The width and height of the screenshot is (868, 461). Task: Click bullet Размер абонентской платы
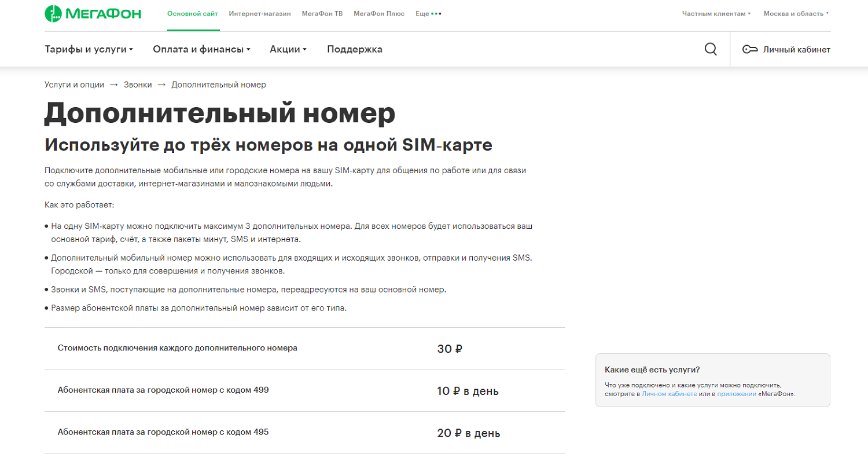[196, 308]
